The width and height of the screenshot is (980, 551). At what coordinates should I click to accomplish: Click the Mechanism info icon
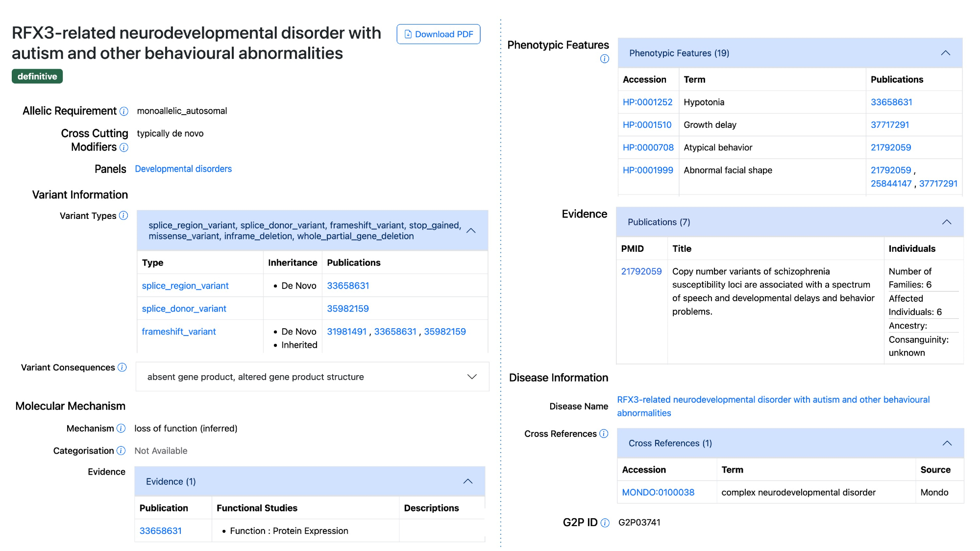coord(121,429)
